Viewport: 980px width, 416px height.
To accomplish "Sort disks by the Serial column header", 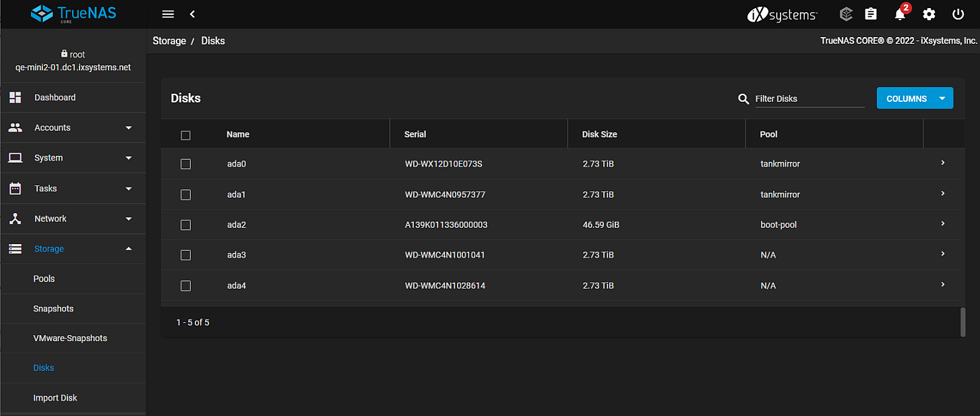I will point(415,134).
